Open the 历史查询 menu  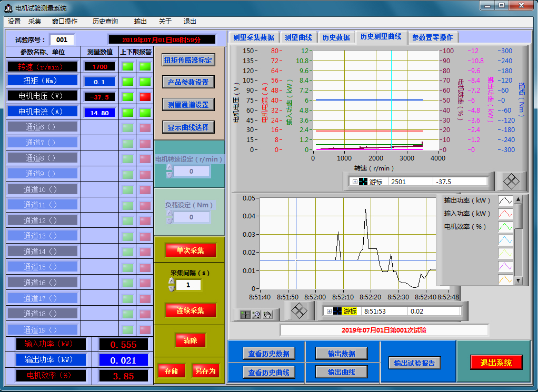[x=105, y=22]
